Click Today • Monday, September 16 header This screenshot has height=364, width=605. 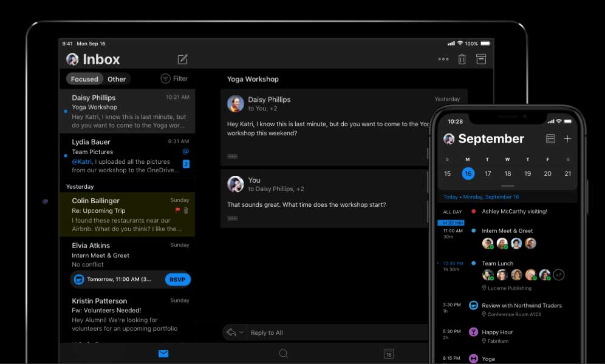click(x=480, y=197)
